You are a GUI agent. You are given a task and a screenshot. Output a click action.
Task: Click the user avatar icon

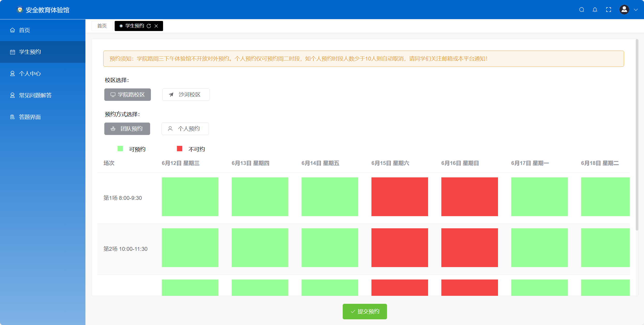point(624,10)
